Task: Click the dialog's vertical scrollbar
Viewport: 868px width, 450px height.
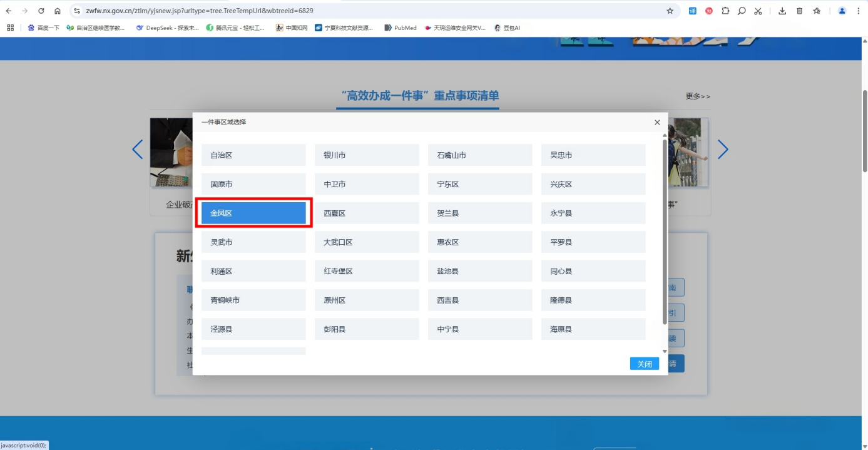Action: click(665, 232)
